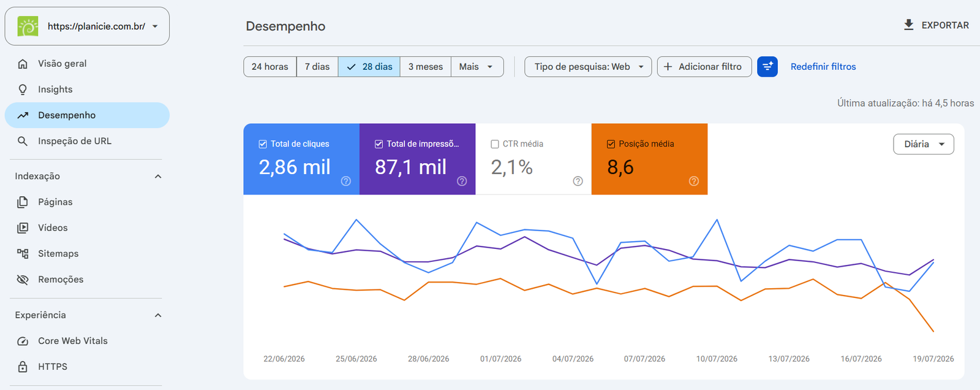The height and width of the screenshot is (390, 980).
Task: Click the 2,1% CTR value
Action: click(511, 167)
